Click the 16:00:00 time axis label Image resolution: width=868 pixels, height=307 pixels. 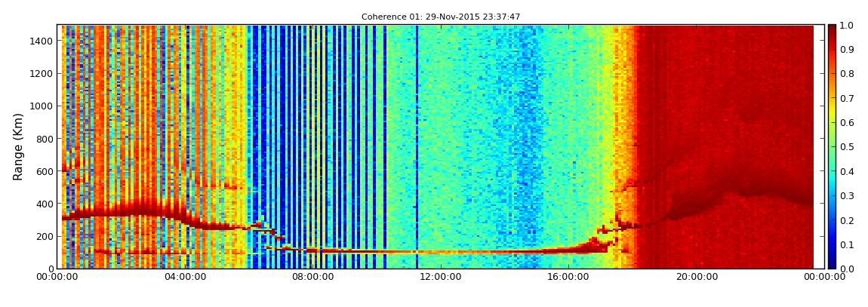[x=570, y=277]
